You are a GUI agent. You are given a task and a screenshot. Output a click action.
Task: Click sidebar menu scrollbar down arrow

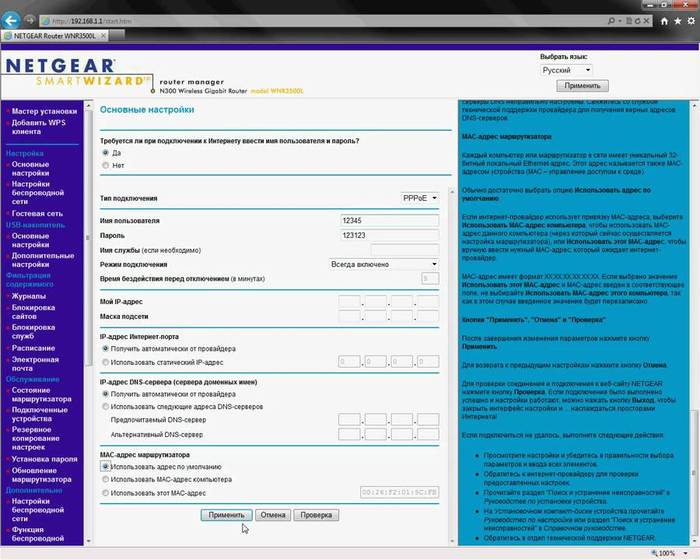click(x=88, y=541)
